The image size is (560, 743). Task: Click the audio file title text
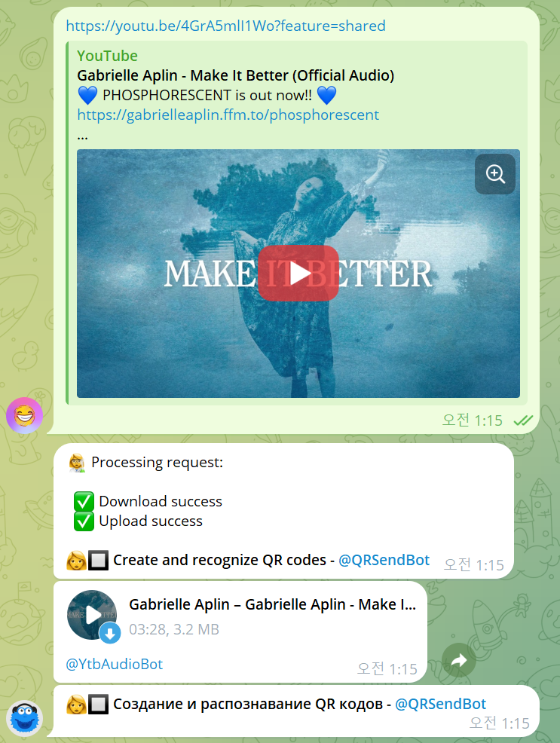(271, 604)
